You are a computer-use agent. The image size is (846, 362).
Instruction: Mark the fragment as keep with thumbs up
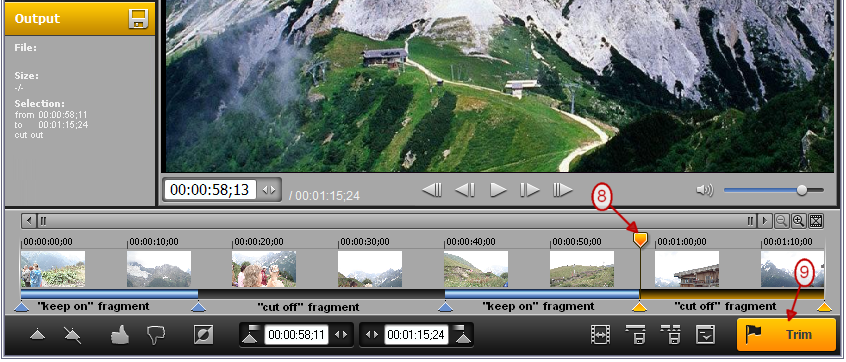pyautogui.click(x=120, y=335)
